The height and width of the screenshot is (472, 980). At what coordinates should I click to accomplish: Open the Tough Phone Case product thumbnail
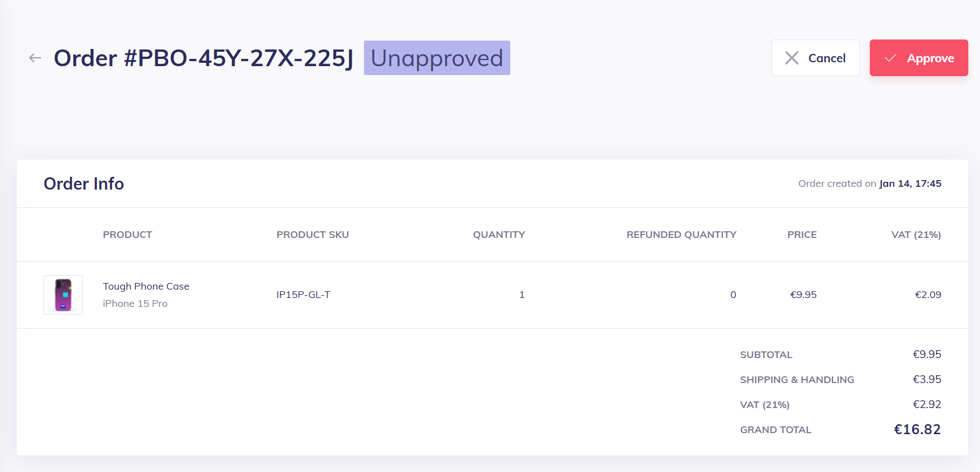[63, 295]
